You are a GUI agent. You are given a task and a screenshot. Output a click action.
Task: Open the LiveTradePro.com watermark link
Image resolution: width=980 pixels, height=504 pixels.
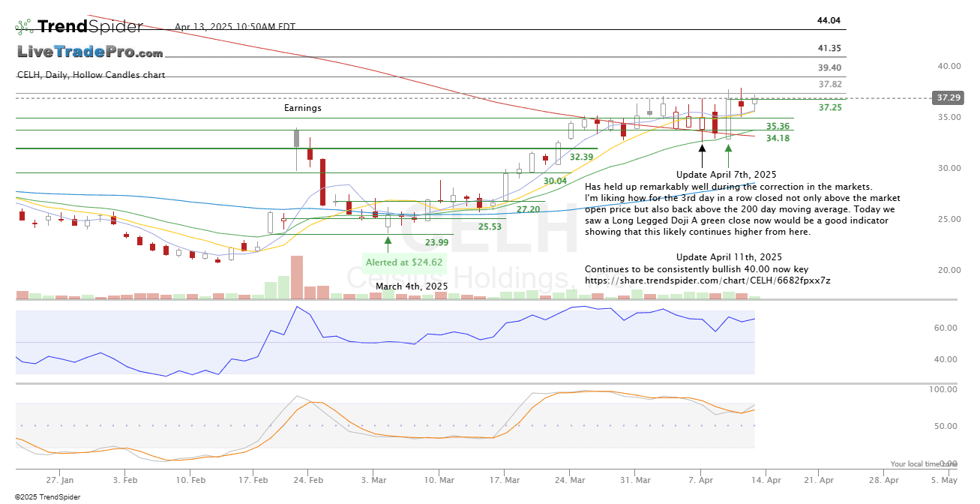90,52
